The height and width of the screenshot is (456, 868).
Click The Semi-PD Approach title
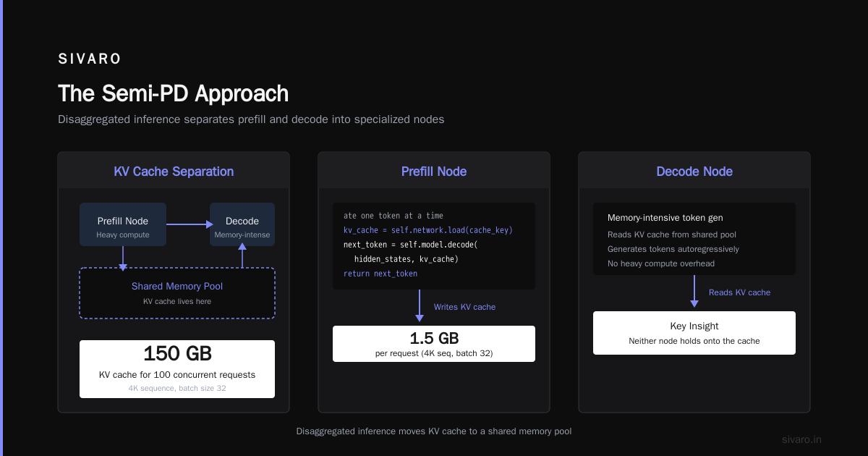pyautogui.click(x=173, y=93)
